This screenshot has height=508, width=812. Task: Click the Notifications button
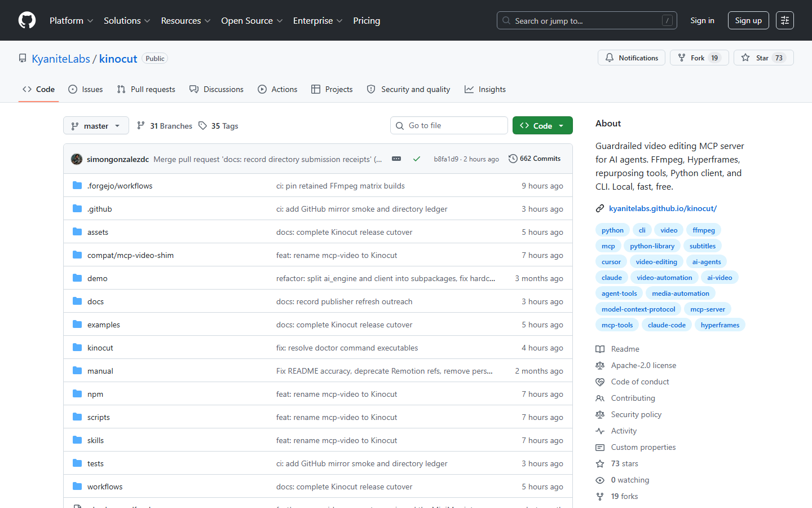(632, 58)
